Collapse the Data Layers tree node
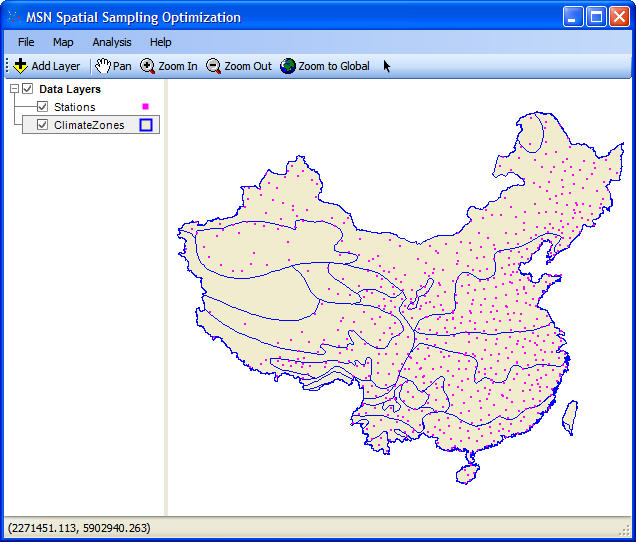Viewport: 636px width, 542px height. (15, 88)
